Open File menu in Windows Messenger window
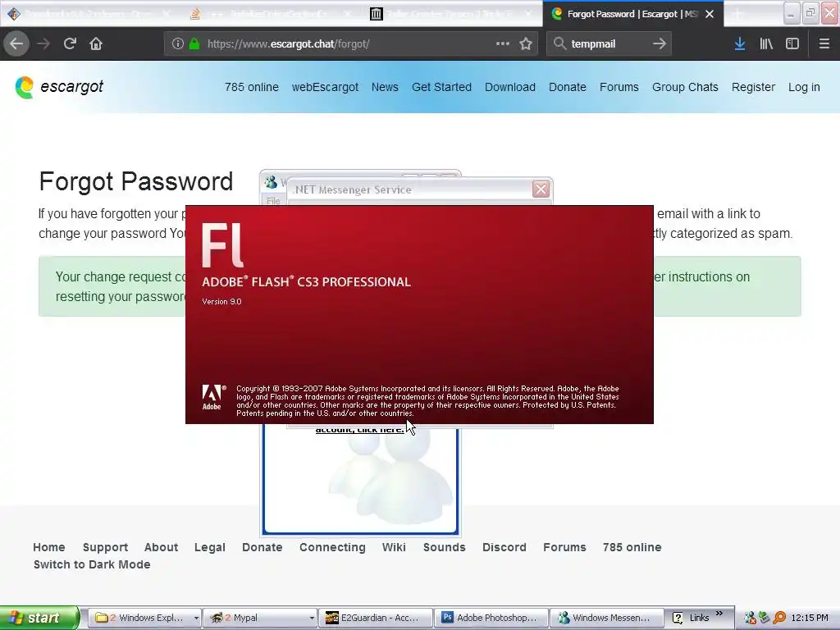840x630 pixels. (x=273, y=201)
